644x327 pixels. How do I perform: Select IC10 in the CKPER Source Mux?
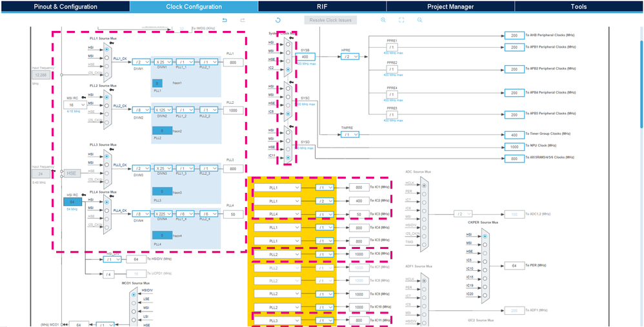click(x=485, y=270)
